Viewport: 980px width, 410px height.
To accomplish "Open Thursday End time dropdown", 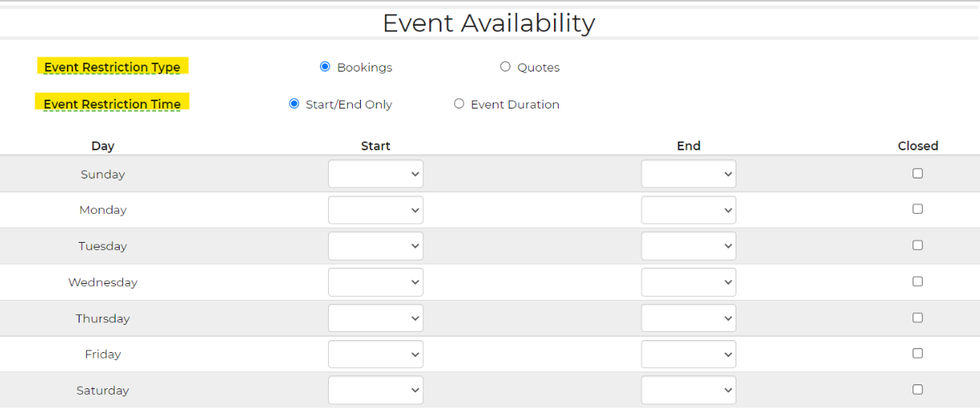I will pos(688,318).
